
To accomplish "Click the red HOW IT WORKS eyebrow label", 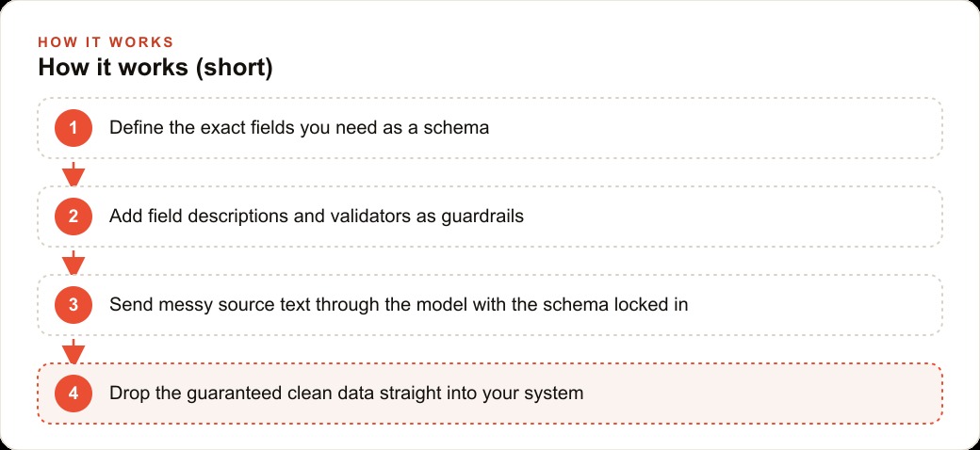I will pos(106,42).
